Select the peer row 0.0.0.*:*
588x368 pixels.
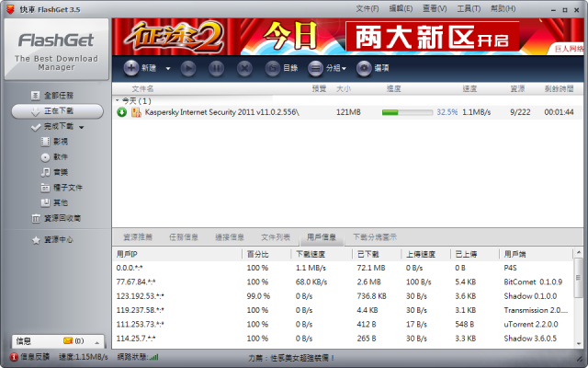pyautogui.click(x=343, y=268)
